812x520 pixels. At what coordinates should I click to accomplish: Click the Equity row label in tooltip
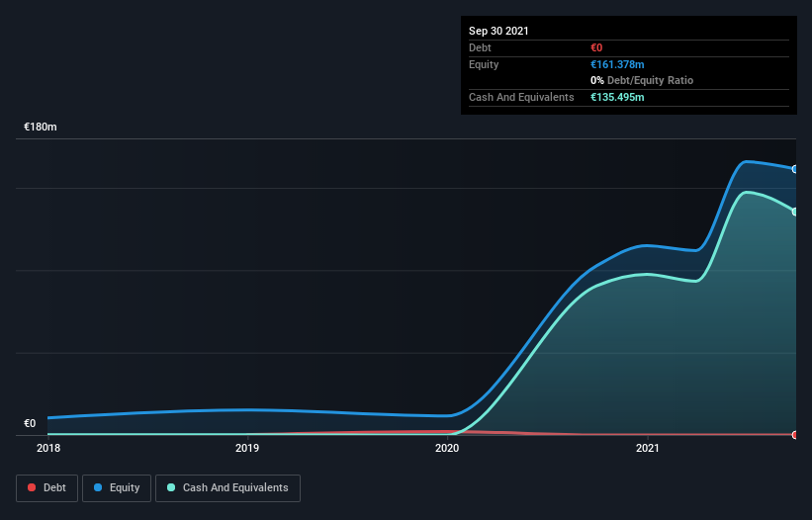[x=484, y=64]
